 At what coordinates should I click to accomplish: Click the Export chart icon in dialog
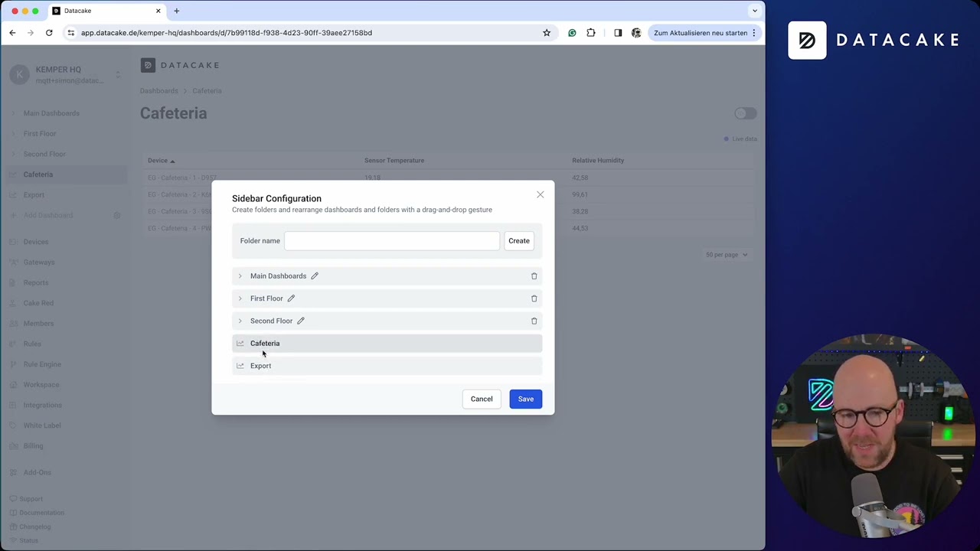tap(240, 366)
